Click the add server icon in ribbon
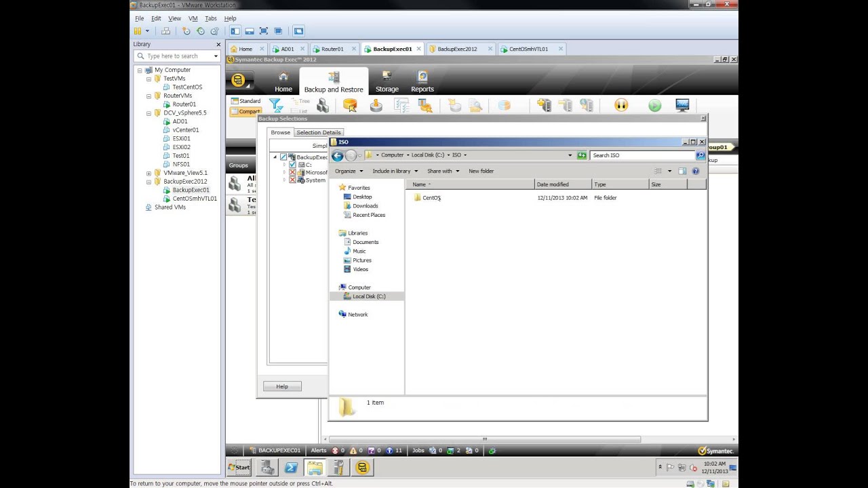868x488 pixels. (x=544, y=105)
